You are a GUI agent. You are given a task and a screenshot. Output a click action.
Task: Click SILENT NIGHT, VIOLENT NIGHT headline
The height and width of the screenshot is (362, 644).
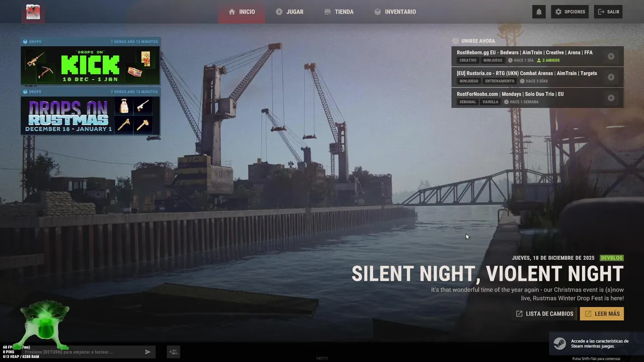point(488,274)
